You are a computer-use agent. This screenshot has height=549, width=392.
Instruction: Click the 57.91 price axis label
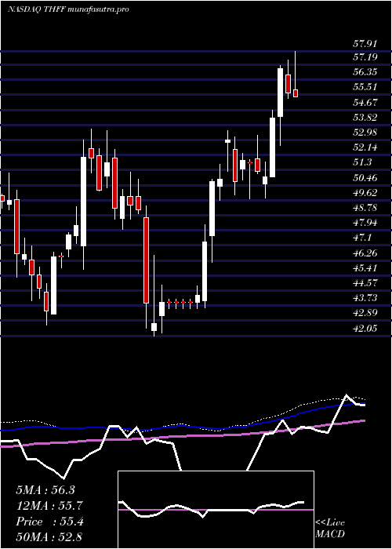[365, 44]
